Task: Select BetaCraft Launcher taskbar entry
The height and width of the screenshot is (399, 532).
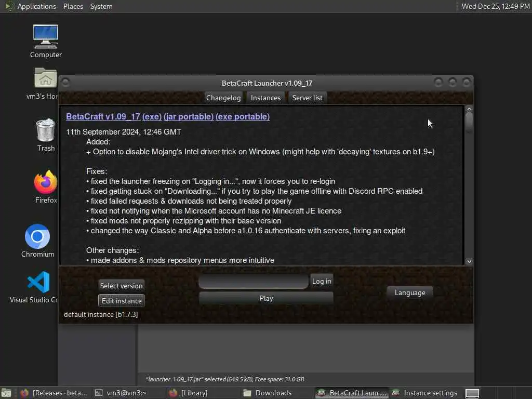Action: (352, 393)
